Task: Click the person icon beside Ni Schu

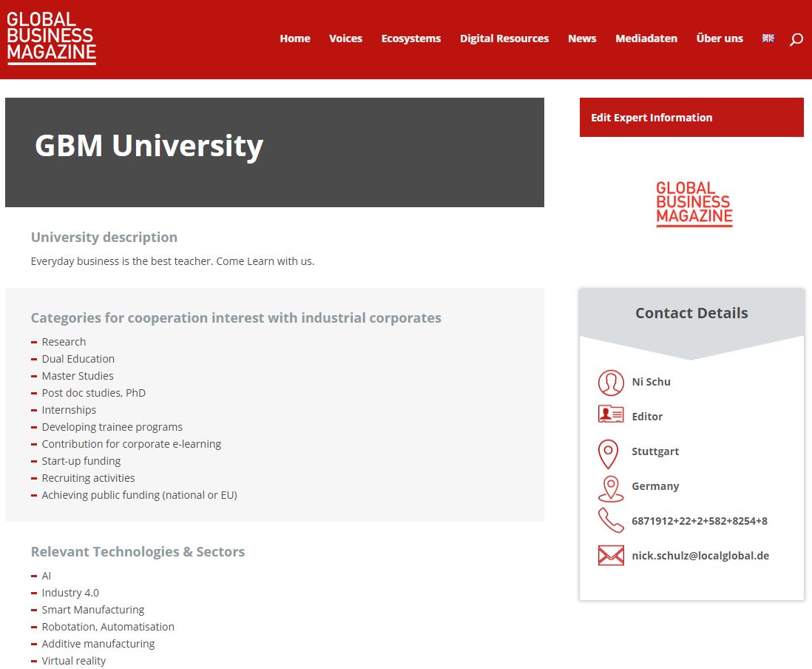Action: pos(611,383)
